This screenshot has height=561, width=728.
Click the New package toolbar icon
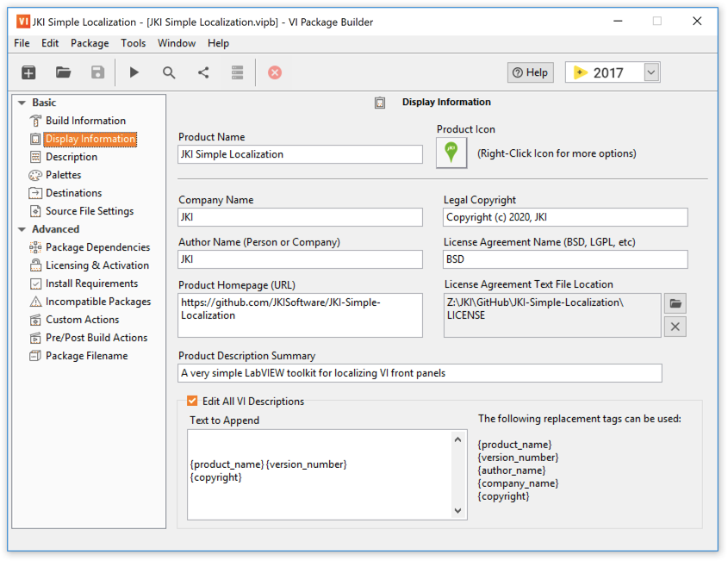tap(28, 72)
